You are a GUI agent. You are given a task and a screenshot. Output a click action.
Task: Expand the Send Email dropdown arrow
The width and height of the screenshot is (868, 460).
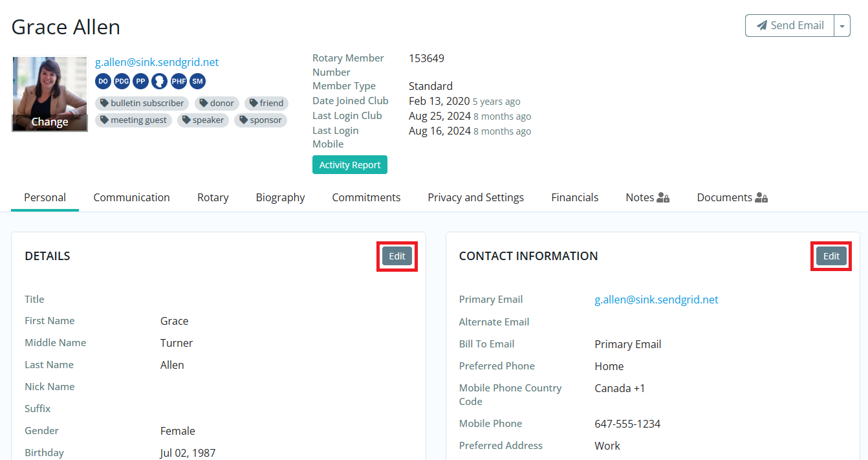coord(841,26)
